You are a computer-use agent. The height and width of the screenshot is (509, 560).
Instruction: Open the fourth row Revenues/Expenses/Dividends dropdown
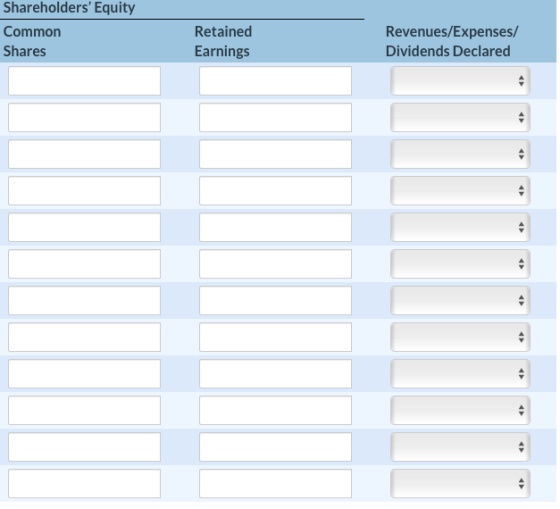tap(460, 191)
